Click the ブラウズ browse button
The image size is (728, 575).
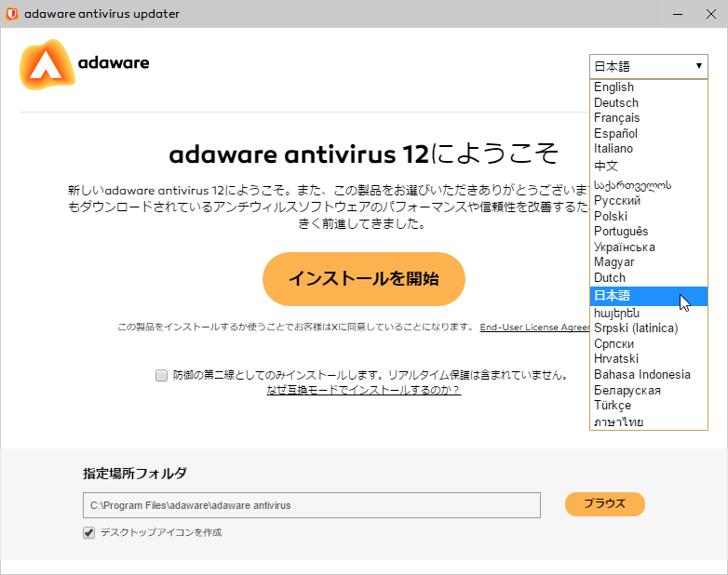pos(604,504)
